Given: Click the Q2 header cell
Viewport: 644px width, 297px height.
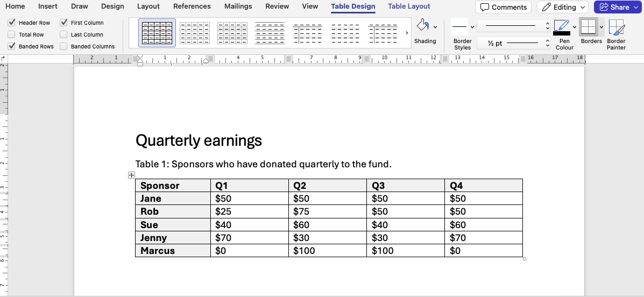Looking at the screenshot, I should click(328, 185).
